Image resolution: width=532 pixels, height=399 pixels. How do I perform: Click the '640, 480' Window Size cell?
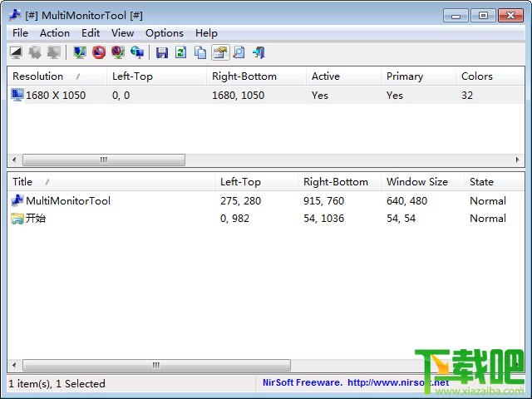click(x=406, y=200)
